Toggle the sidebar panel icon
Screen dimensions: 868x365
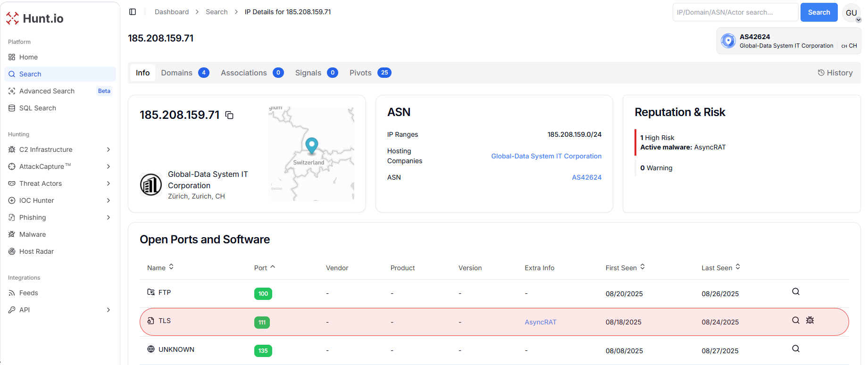pos(133,12)
